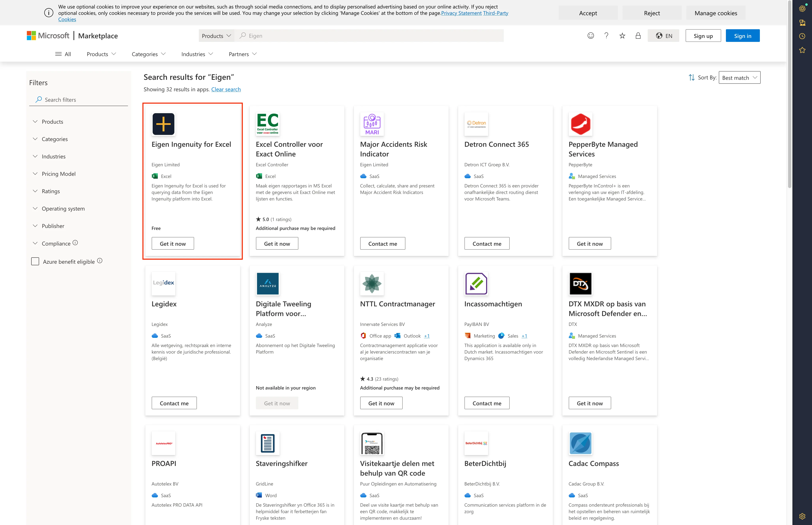Click the feedback smiley face icon
This screenshot has width=812, height=525.
pos(590,36)
